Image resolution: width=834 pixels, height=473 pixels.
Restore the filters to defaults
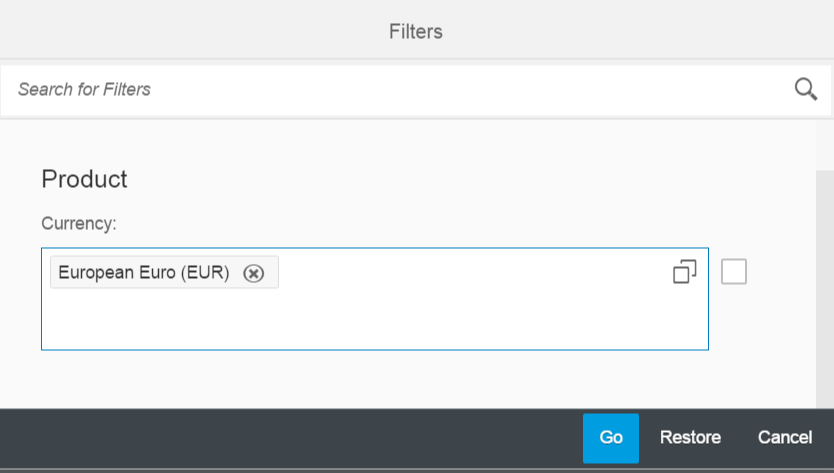(x=690, y=438)
